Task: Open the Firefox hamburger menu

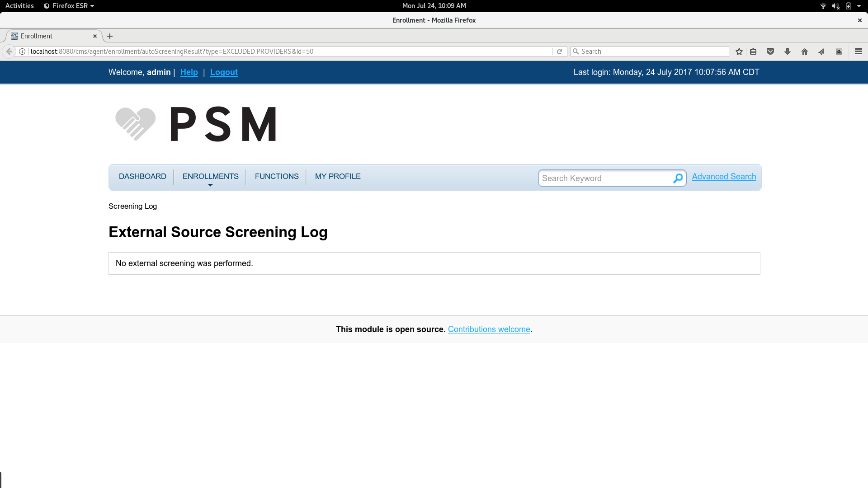Action: [x=859, y=51]
